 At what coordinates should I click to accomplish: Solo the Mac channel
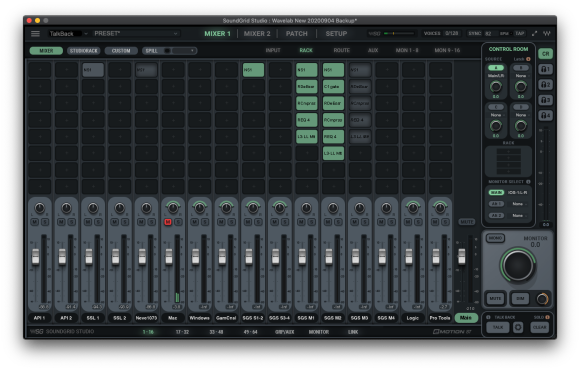178,222
